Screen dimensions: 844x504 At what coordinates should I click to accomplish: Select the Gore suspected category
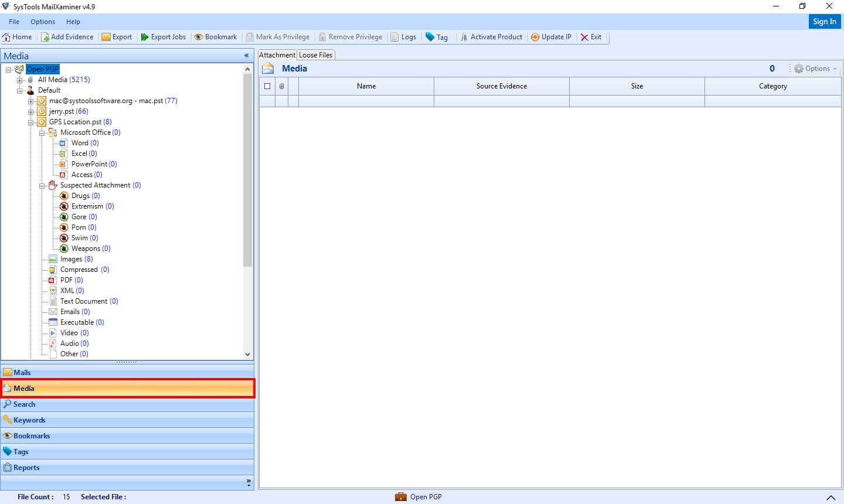84,217
